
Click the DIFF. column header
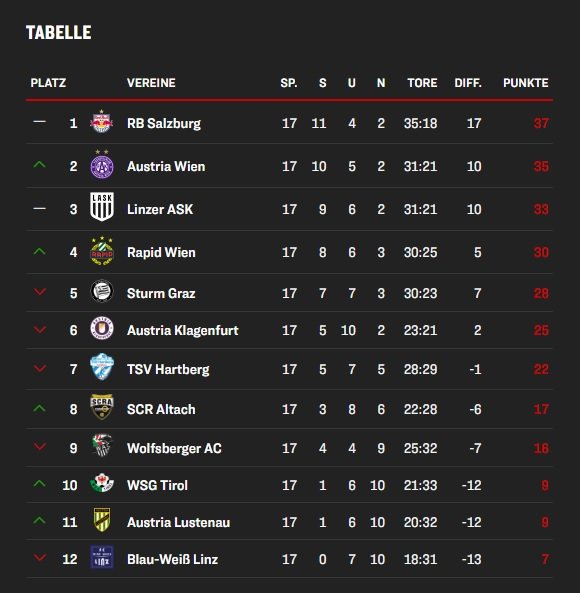pyautogui.click(x=468, y=83)
